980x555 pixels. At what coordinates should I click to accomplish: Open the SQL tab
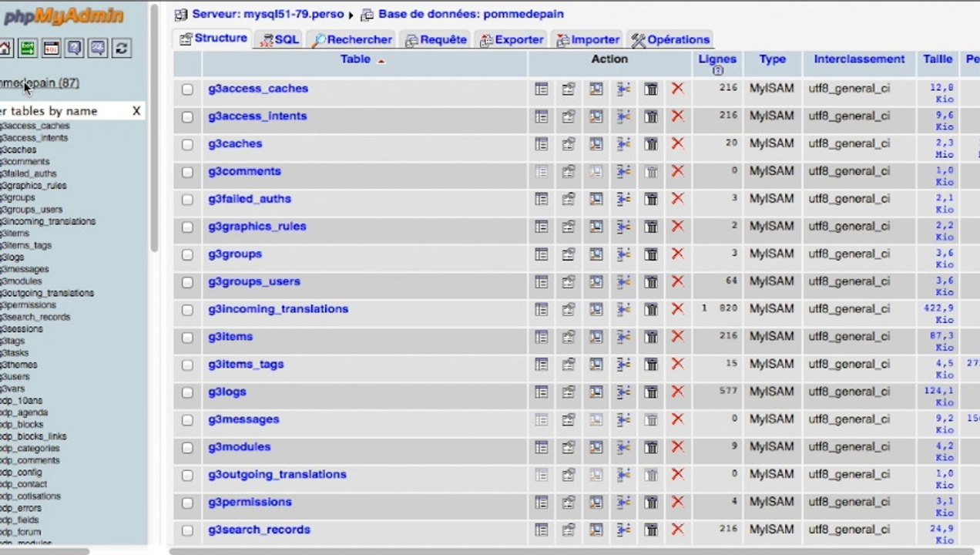click(280, 39)
